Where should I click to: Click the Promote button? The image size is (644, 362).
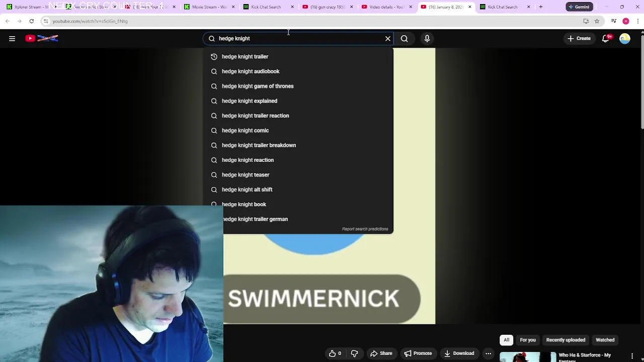tap(418, 353)
